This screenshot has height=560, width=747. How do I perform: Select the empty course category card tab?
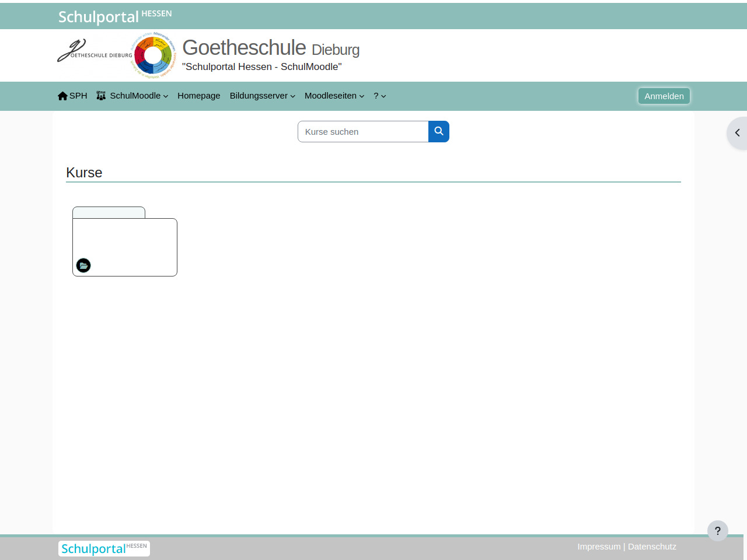[109, 212]
